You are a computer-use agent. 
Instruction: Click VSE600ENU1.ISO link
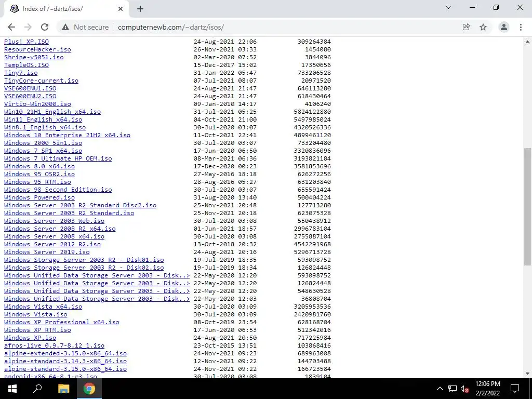[x=30, y=88]
